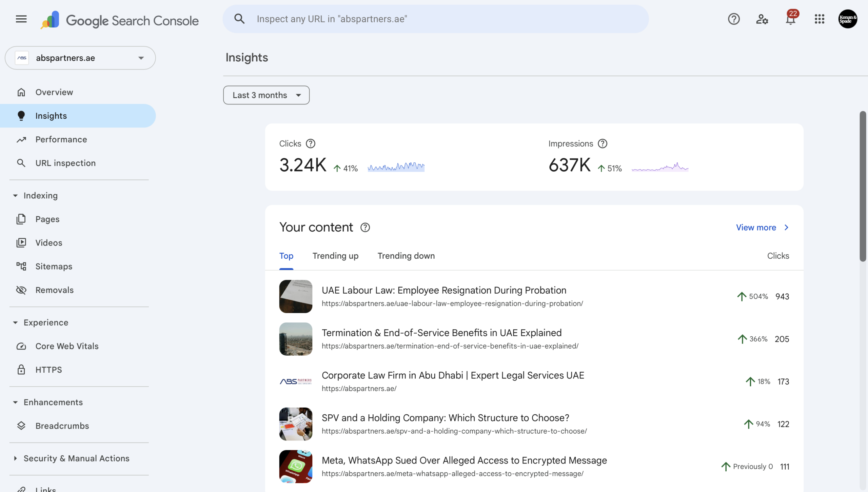Click the Impressions help question icon
868x492 pixels.
click(603, 143)
